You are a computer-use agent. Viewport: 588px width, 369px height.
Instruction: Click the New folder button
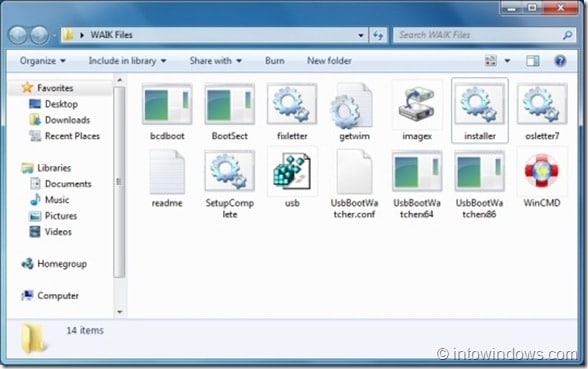click(329, 61)
